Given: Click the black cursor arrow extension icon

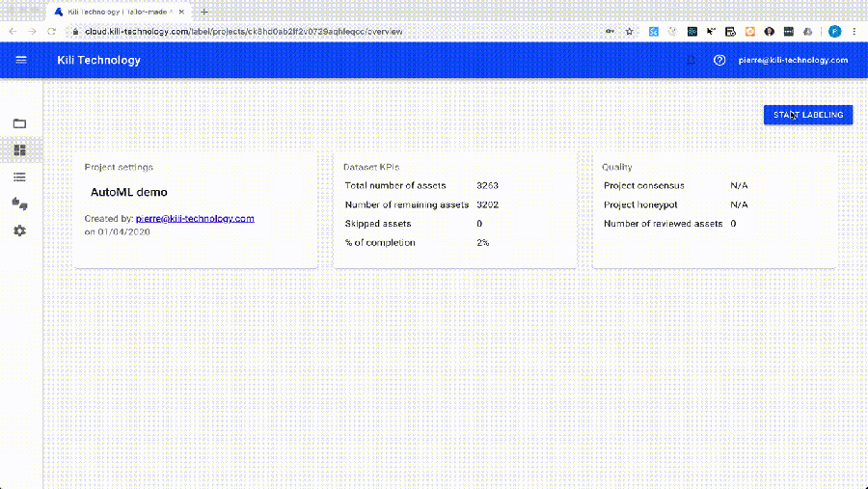Looking at the screenshot, I should pos(711,32).
